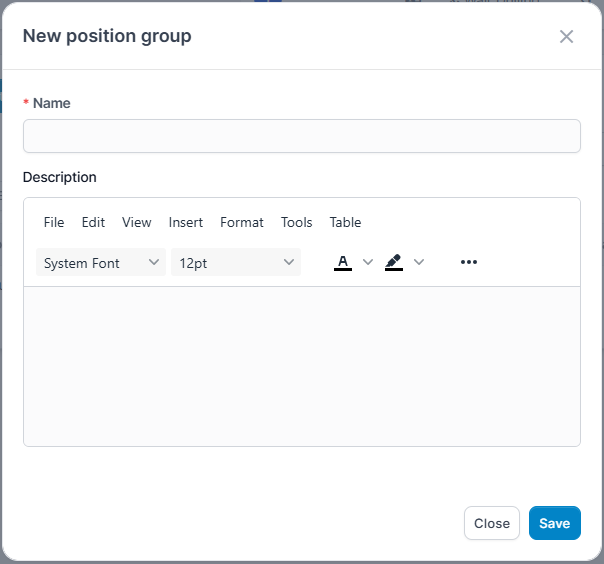Reveal more toolbar options via the ellipsis
604x564 pixels.
[469, 262]
